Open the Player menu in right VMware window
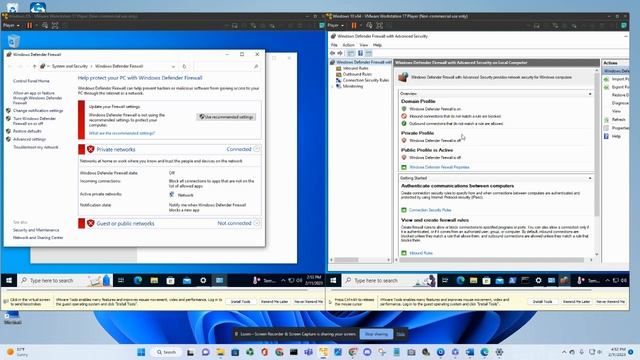640x360 pixels. click(336, 25)
